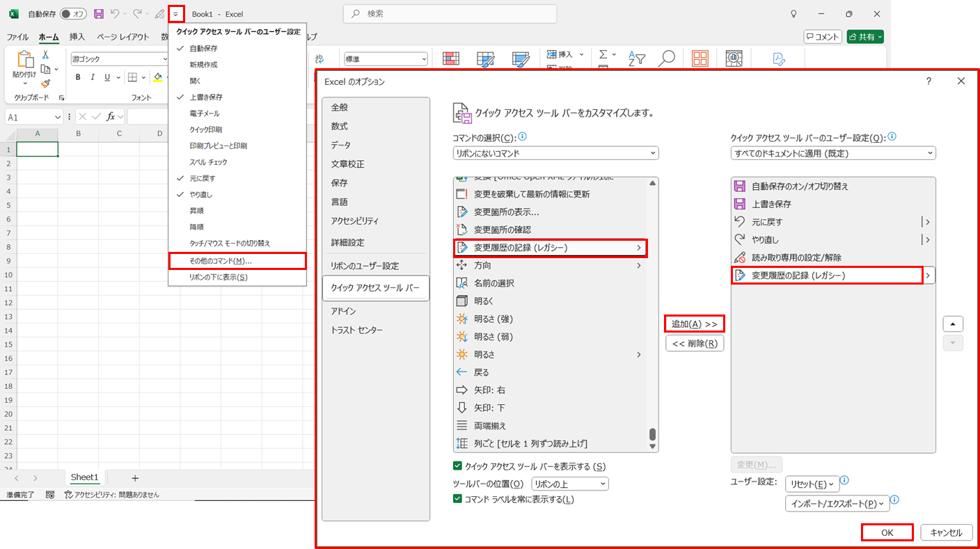
Task: Click the Conditional Formatting icon in the ribbon
Action: [451, 58]
